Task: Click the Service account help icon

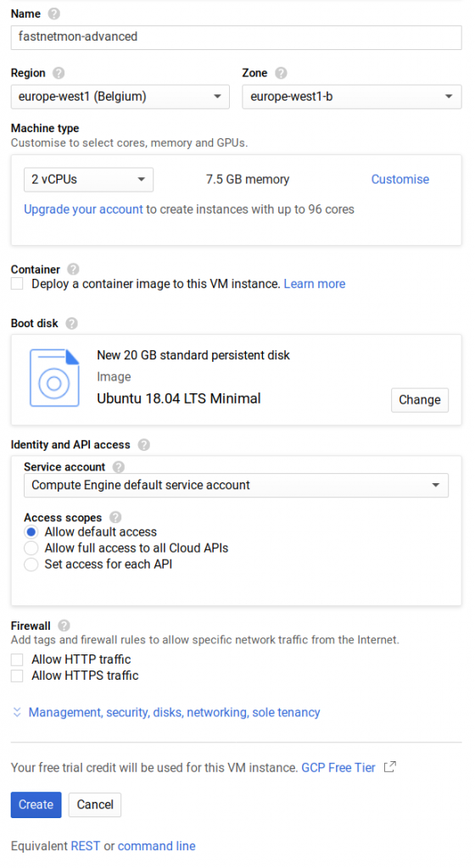Action: [119, 467]
